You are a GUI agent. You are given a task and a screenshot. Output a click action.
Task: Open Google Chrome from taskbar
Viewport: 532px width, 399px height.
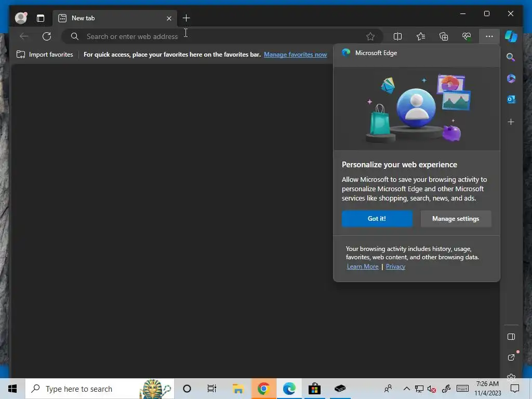click(x=263, y=389)
